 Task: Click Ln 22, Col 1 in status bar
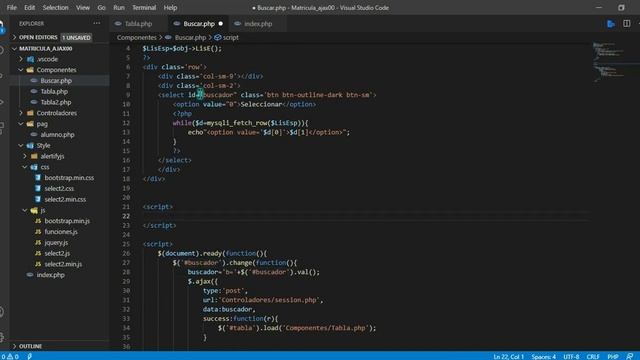tap(508, 356)
